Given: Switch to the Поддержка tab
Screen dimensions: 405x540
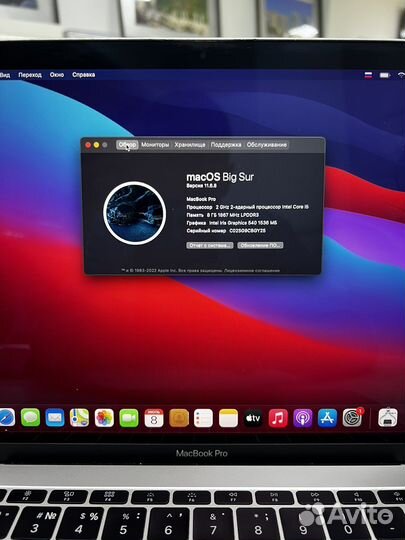Looking at the screenshot, I should click(x=226, y=145).
